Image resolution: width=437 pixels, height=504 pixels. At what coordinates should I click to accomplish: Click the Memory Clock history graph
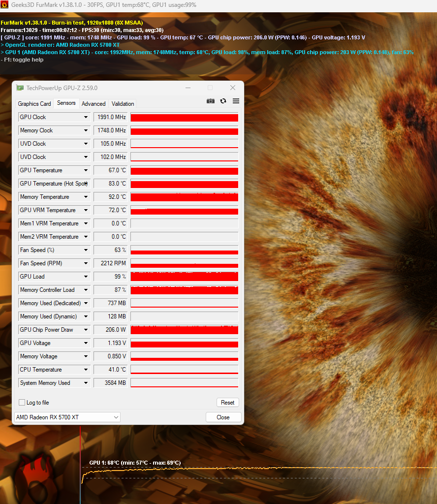(x=185, y=130)
